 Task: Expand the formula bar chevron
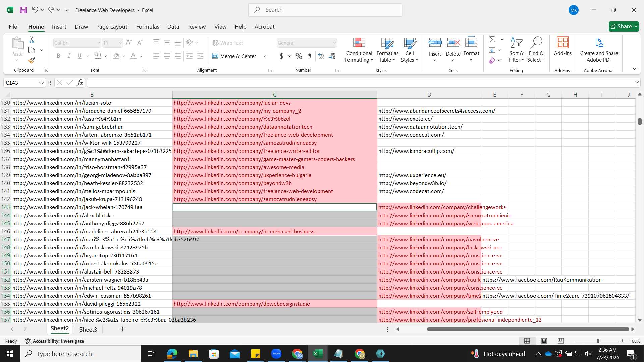pyautogui.click(x=637, y=82)
